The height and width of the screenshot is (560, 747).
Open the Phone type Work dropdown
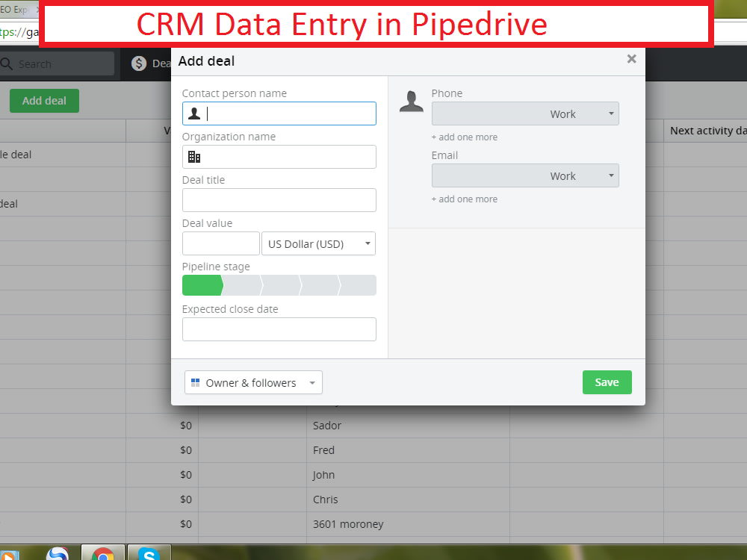pos(582,113)
